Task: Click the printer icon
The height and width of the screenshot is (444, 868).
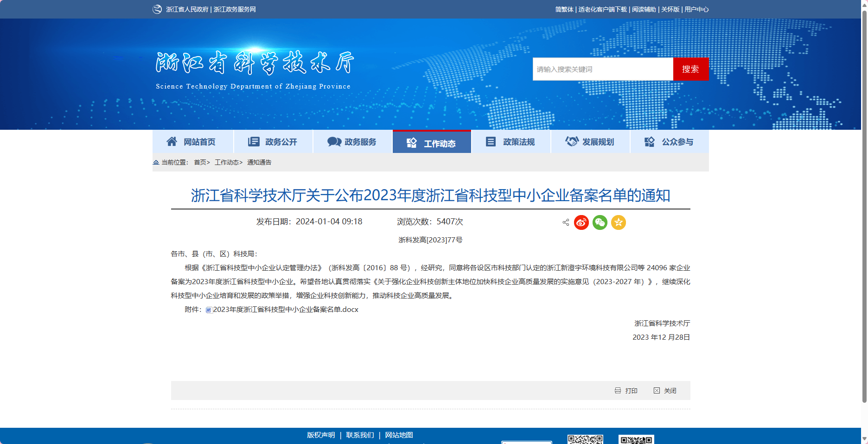Action: pyautogui.click(x=618, y=391)
